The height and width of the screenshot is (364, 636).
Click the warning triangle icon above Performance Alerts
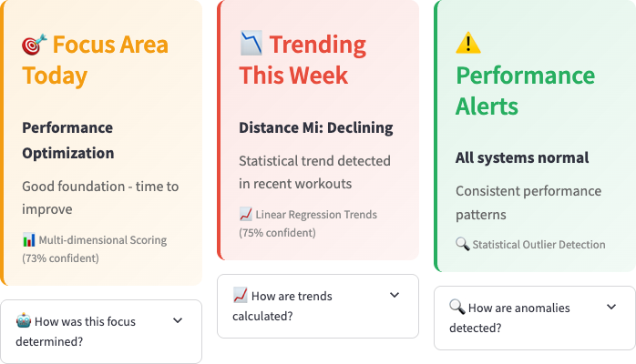(x=467, y=43)
